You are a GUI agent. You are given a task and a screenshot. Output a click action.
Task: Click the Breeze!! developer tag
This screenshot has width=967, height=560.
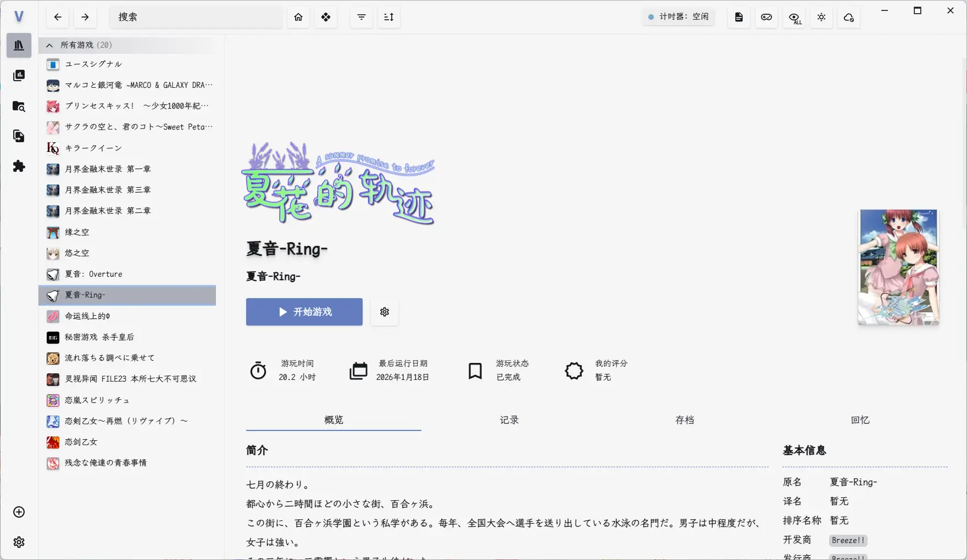click(x=848, y=540)
